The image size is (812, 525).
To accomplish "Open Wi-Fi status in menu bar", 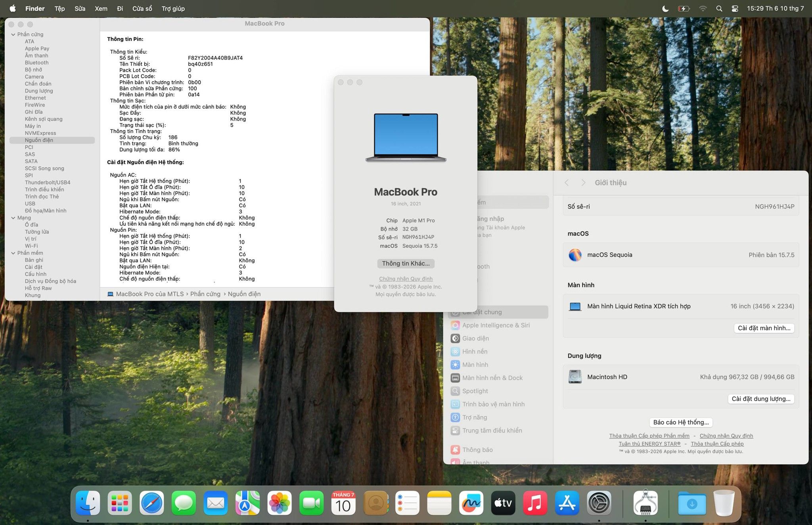I will point(703,8).
